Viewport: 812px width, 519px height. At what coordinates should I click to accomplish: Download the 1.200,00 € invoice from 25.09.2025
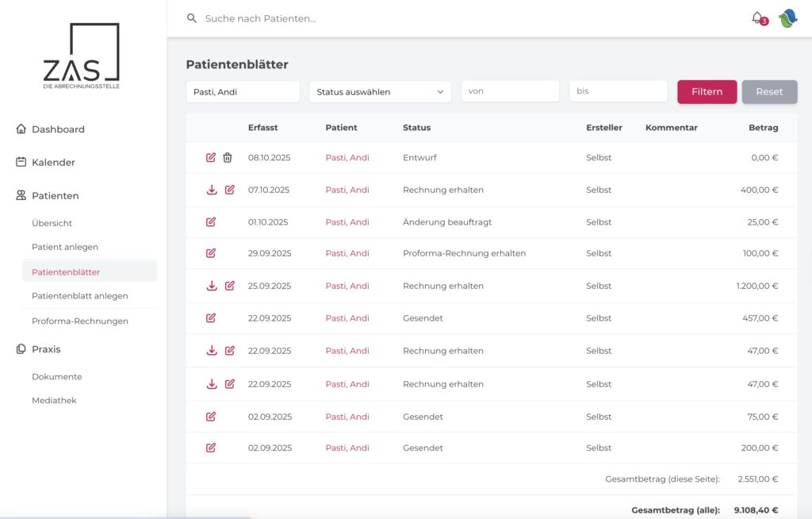[x=212, y=286]
